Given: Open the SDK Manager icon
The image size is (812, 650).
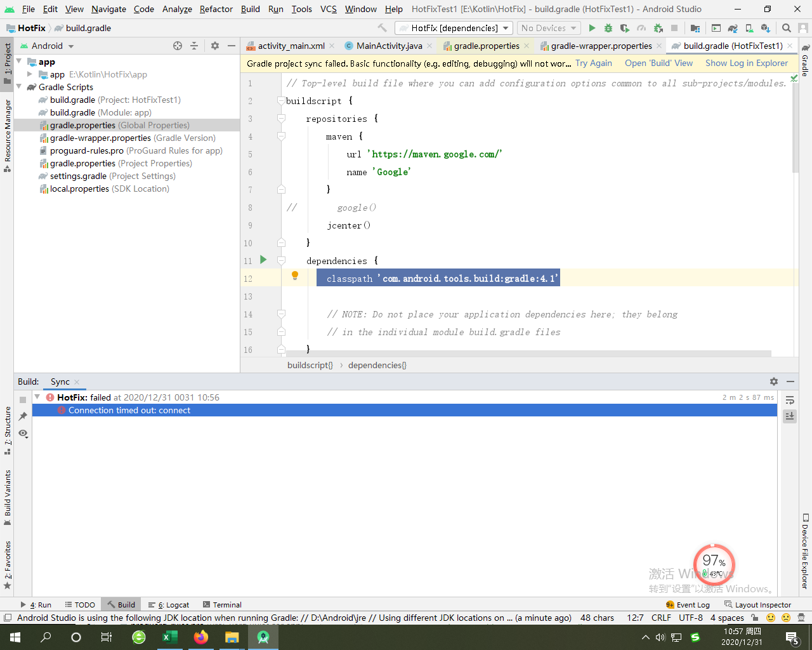Looking at the screenshot, I should point(766,28).
